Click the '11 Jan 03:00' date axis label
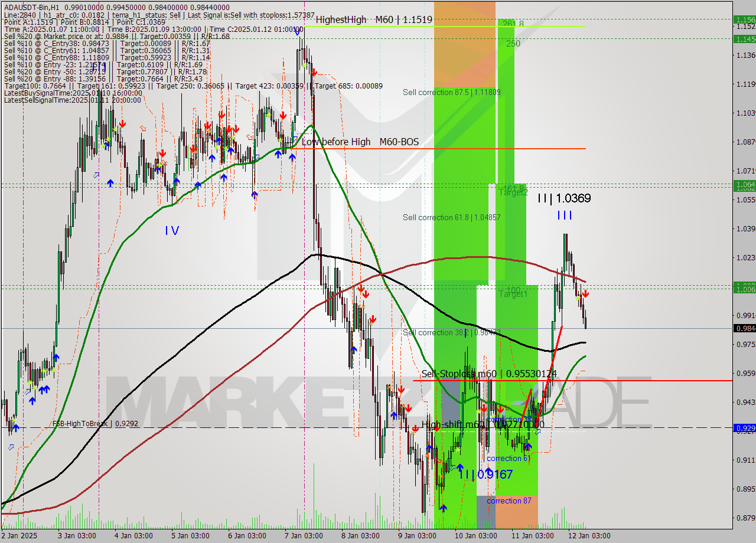Screen dimensions: 756x543 (x=532, y=536)
